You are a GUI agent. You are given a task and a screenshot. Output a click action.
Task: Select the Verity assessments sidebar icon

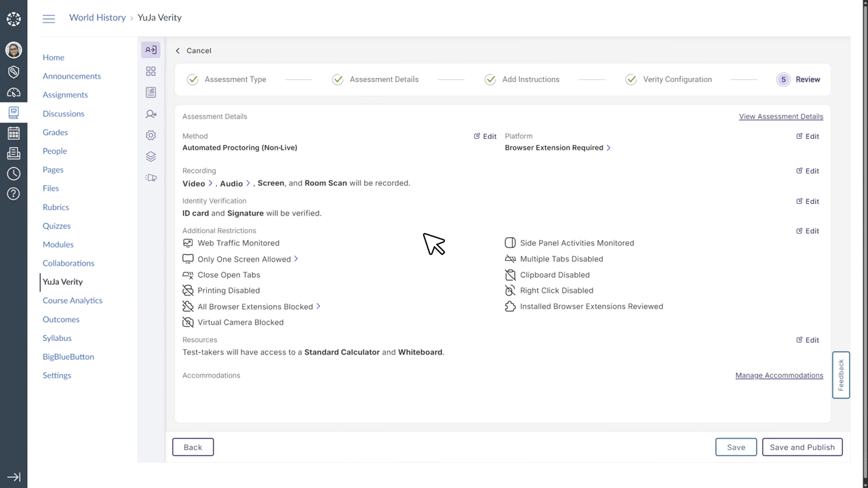point(151,49)
